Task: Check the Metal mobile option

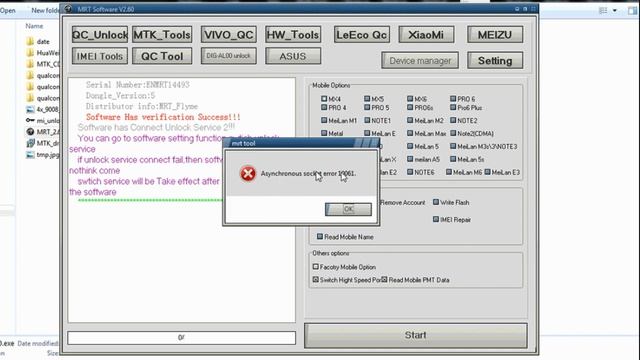Action: click(324, 133)
